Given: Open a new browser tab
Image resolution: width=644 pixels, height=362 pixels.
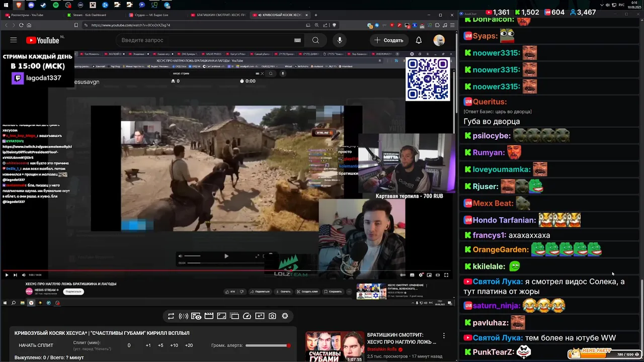Looking at the screenshot, I should pyautogui.click(x=316, y=15).
